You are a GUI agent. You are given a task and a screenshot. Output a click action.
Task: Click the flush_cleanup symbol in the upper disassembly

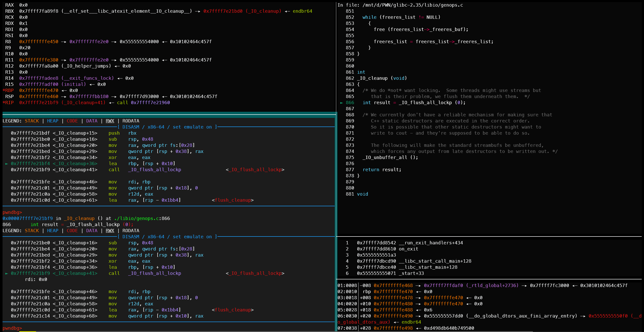[x=233, y=200]
